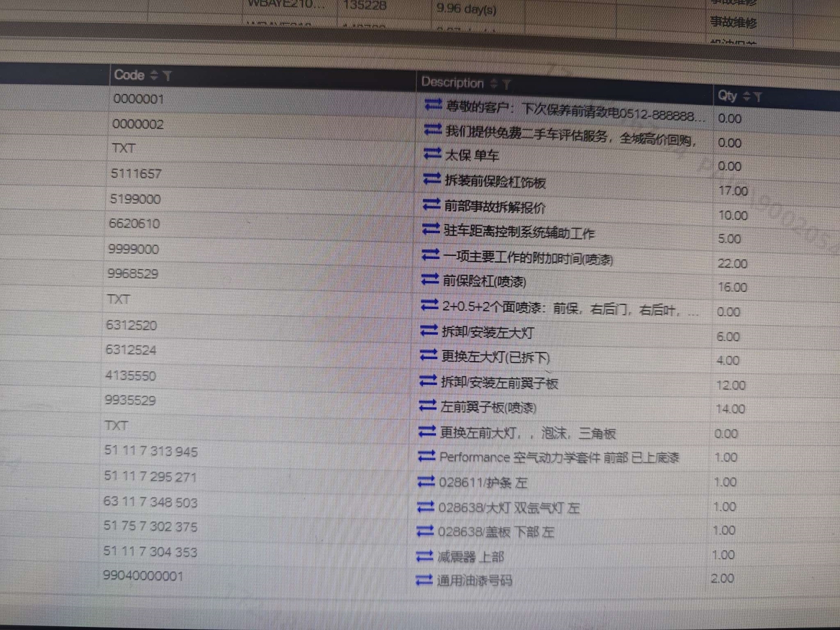
Task: Click the swap icon beside 028638/大灯 双氙气灯 左
Action: [425, 506]
